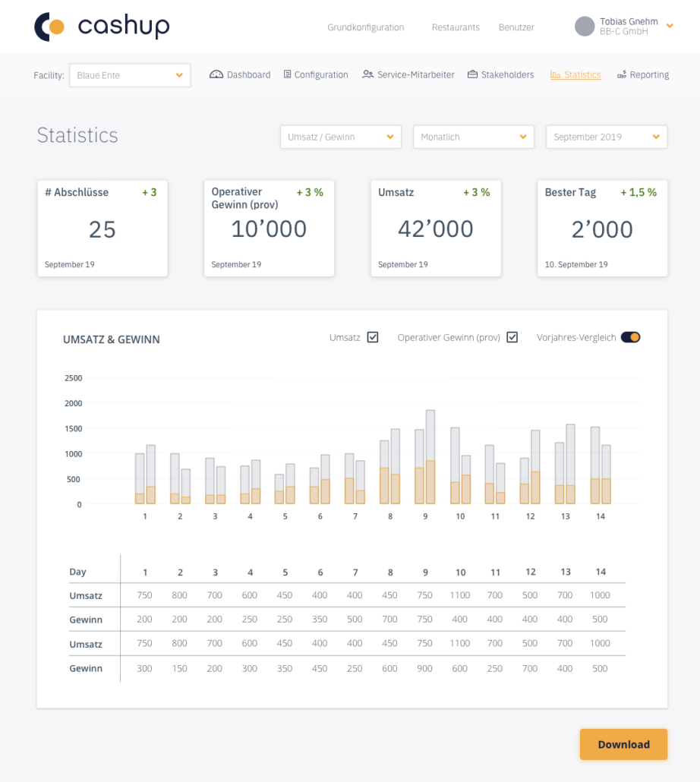700x782 pixels.
Task: Click the green +3 % Umsatz indicator
Action: coord(476,192)
